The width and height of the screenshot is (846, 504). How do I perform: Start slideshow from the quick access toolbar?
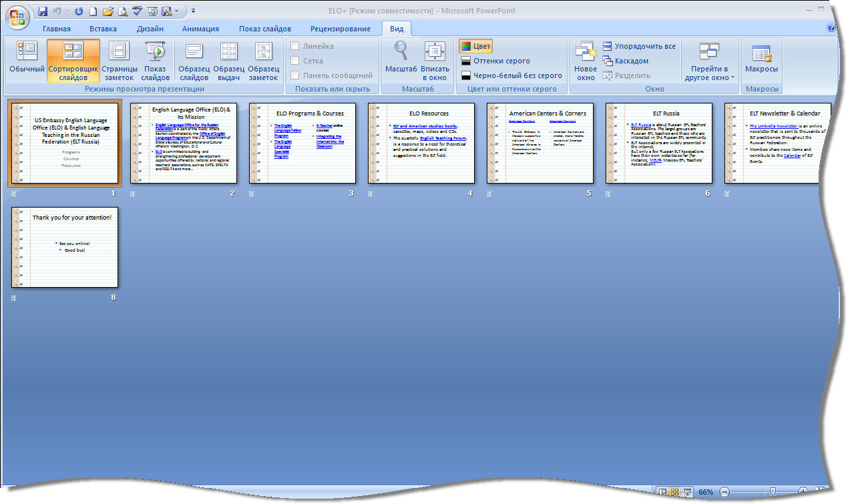(x=152, y=11)
